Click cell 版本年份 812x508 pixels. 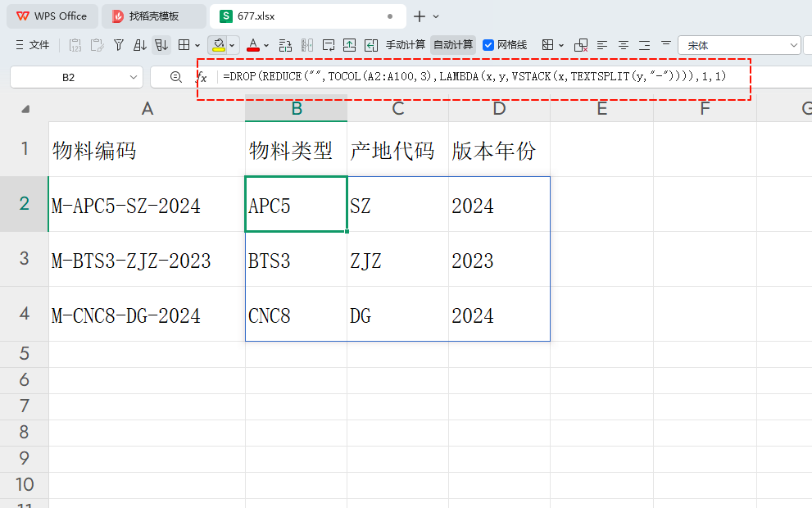(x=499, y=149)
